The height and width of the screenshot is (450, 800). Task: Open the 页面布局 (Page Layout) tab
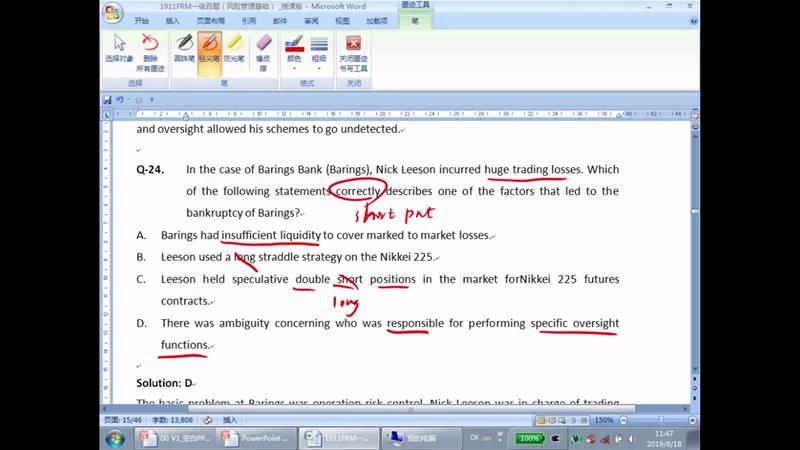coord(210,20)
